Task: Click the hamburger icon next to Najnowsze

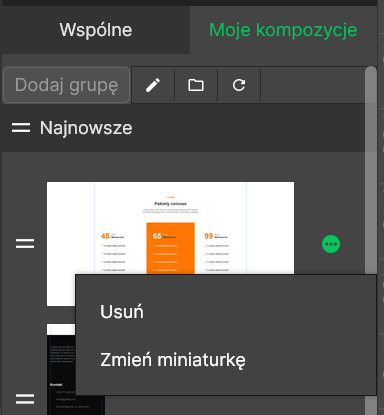Action: tap(21, 128)
